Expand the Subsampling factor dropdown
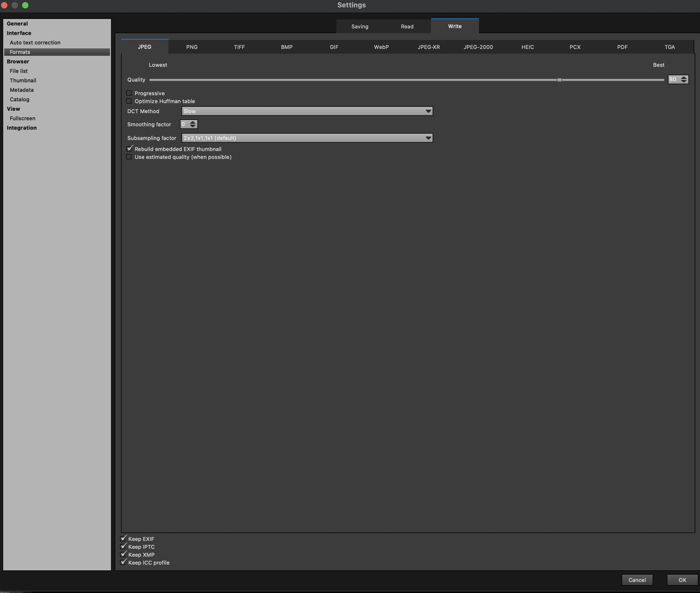 click(428, 138)
